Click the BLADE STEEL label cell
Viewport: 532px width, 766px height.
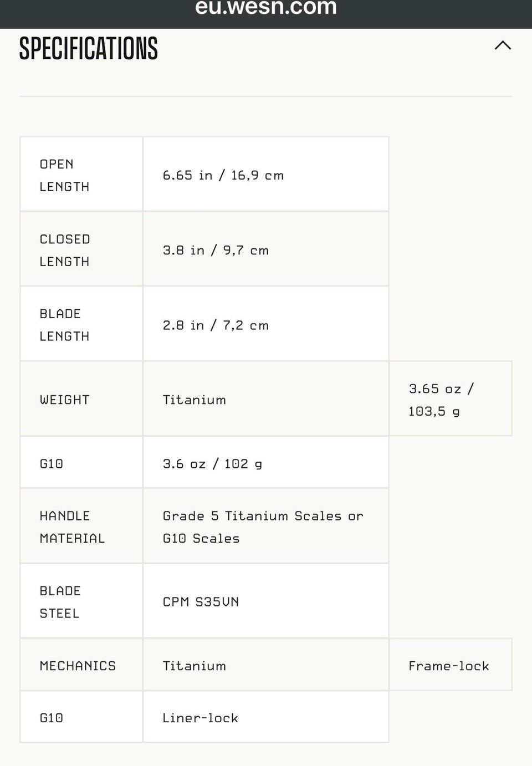pos(81,601)
